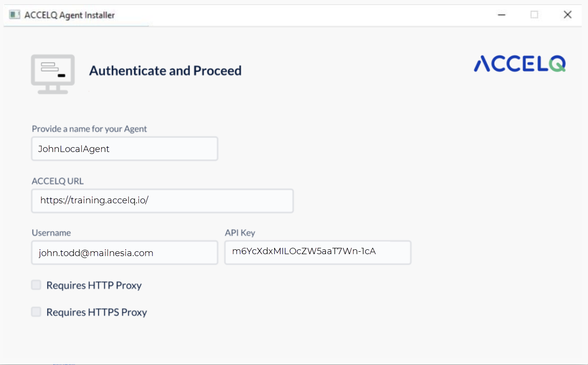The height and width of the screenshot is (365, 588).
Task: Tick the Requires HTTPS Proxy checkbox
Action: click(x=36, y=312)
